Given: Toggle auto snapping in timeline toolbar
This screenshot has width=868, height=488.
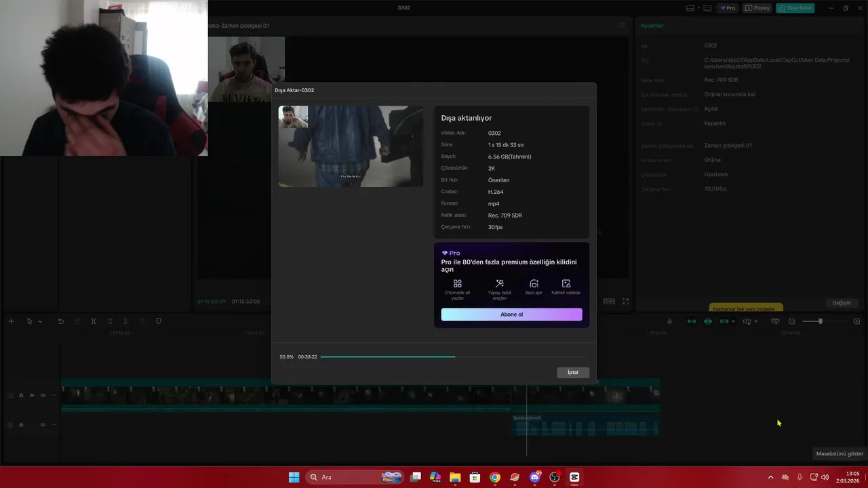Looking at the screenshot, I should [x=708, y=321].
